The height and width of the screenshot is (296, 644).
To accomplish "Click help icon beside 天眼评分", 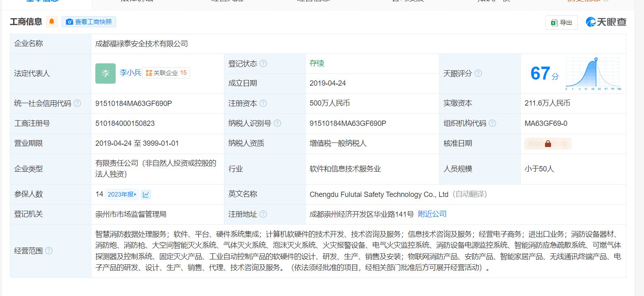I will pos(478,73).
